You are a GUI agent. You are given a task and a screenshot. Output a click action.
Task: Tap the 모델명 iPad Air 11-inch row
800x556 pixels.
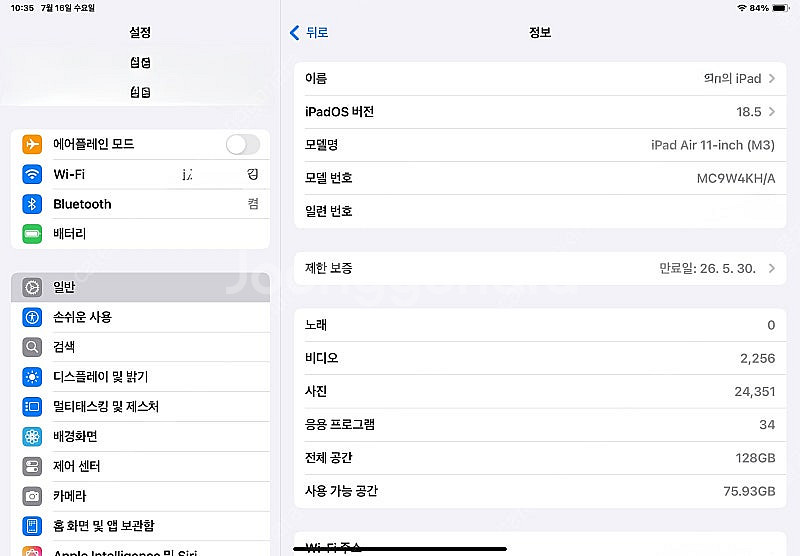pyautogui.click(x=540, y=145)
